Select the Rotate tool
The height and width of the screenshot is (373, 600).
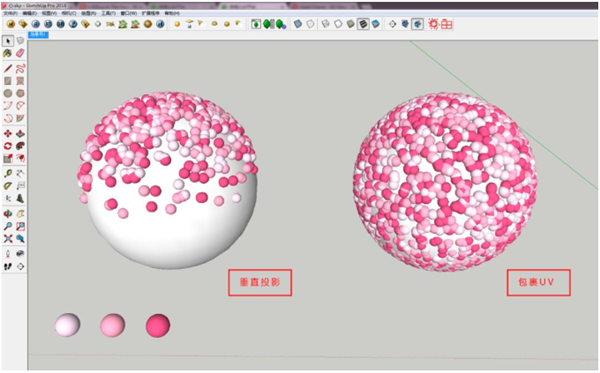pos(8,146)
